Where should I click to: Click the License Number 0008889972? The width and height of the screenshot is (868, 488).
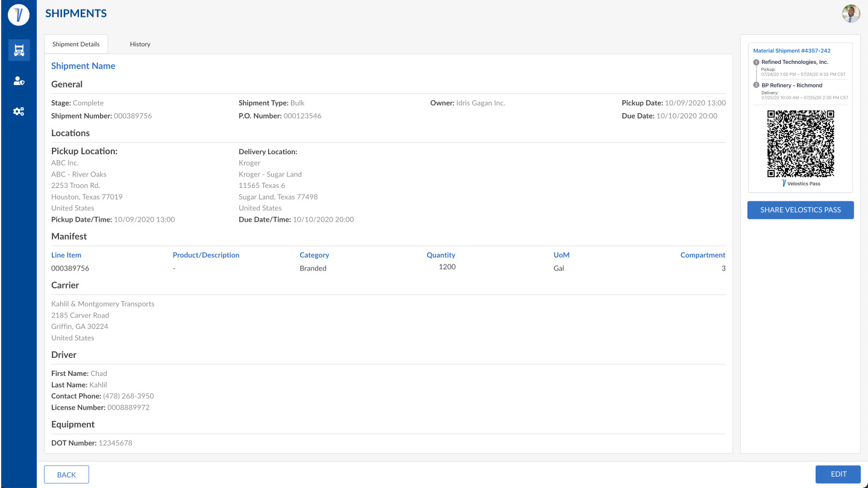point(101,407)
